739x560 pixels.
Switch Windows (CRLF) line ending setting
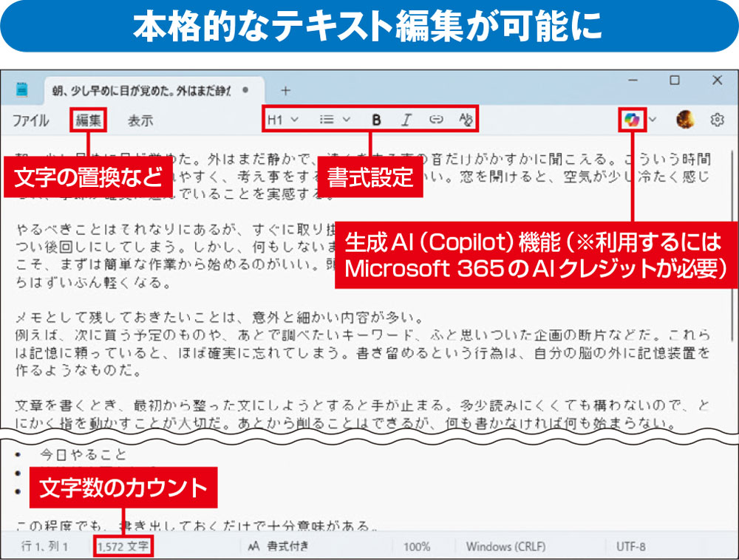(x=506, y=547)
